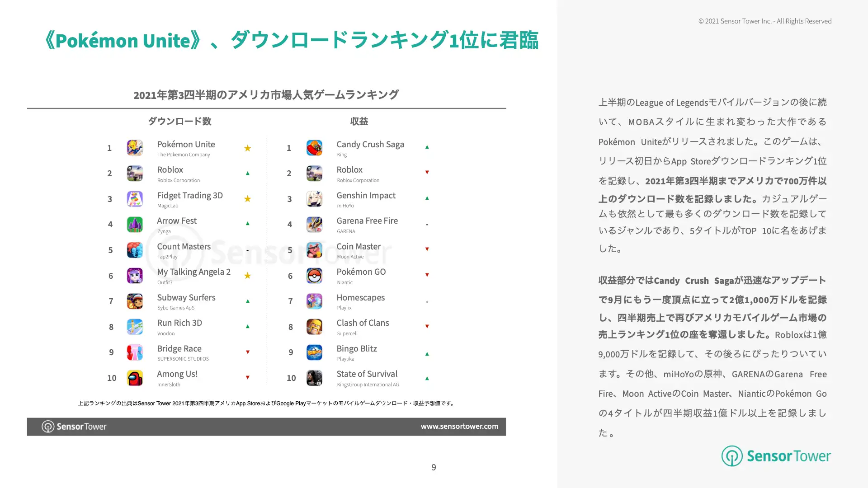Click the star marker next to Fidget Trading 3D

pyautogui.click(x=247, y=199)
